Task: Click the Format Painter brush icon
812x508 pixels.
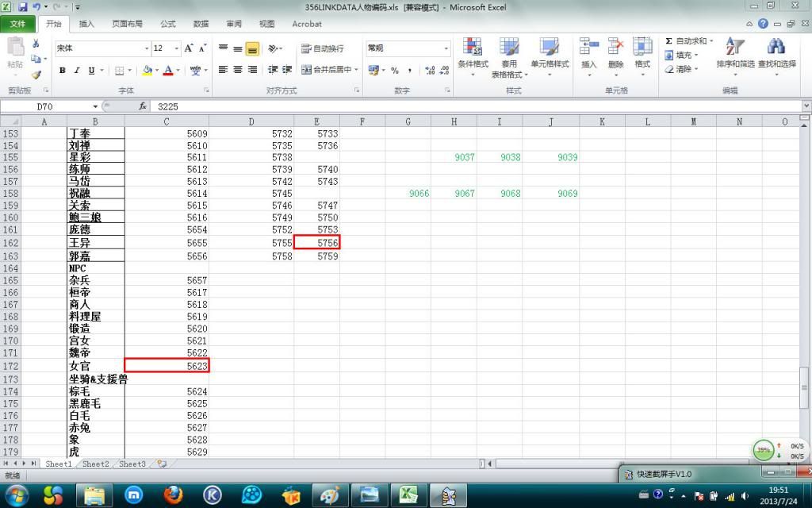Action: pos(36,75)
